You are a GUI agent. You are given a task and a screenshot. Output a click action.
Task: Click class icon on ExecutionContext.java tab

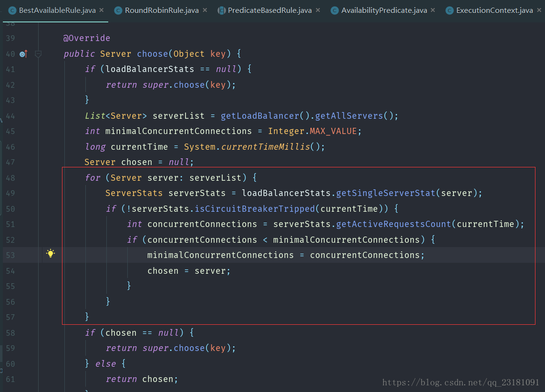(450, 11)
